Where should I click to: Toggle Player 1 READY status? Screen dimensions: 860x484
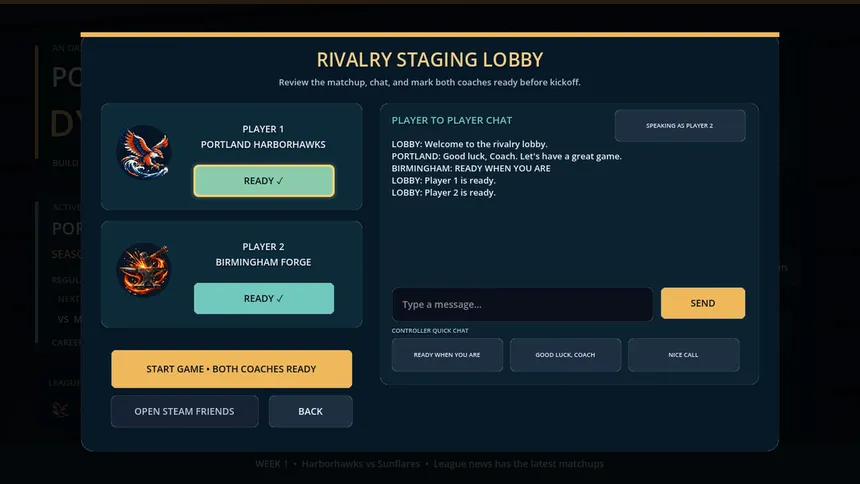[264, 181]
